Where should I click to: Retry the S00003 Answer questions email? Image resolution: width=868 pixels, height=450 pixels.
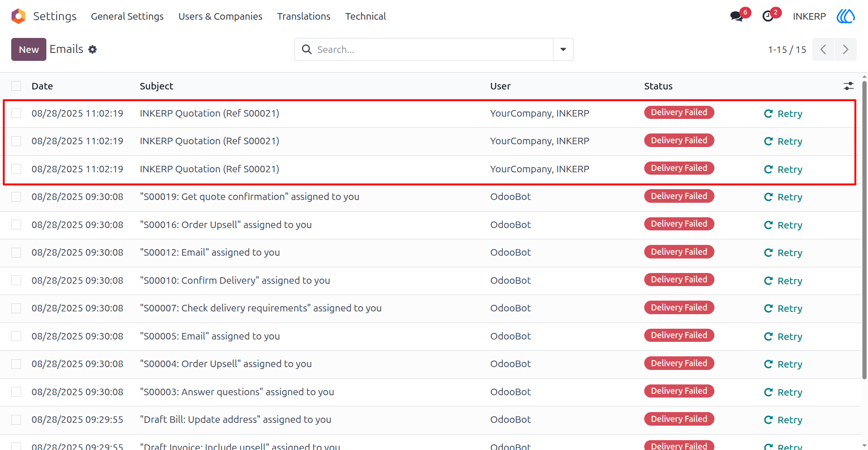(x=783, y=392)
